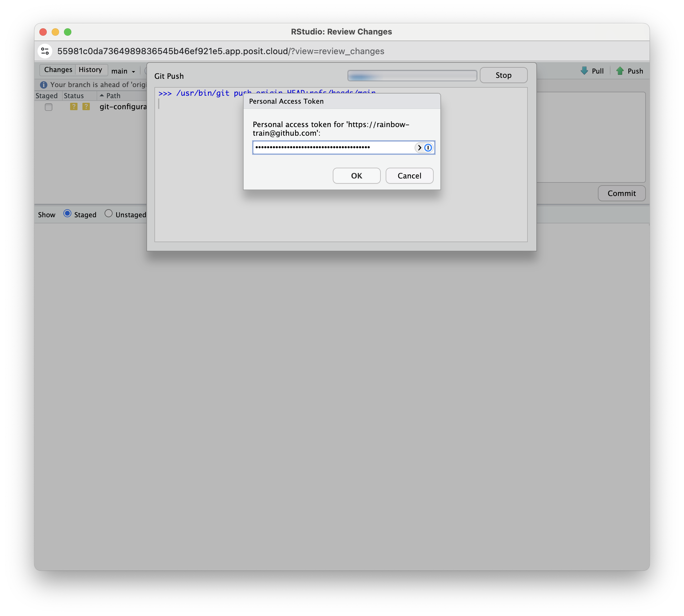Viewport: 684px width, 616px height.
Task: Click the 1Password icon in token field
Action: pyautogui.click(x=428, y=148)
